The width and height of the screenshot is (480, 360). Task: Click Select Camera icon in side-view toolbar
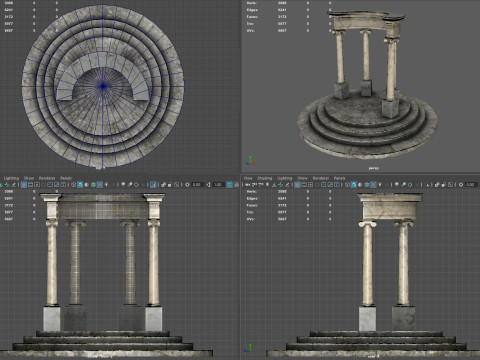coord(247,184)
